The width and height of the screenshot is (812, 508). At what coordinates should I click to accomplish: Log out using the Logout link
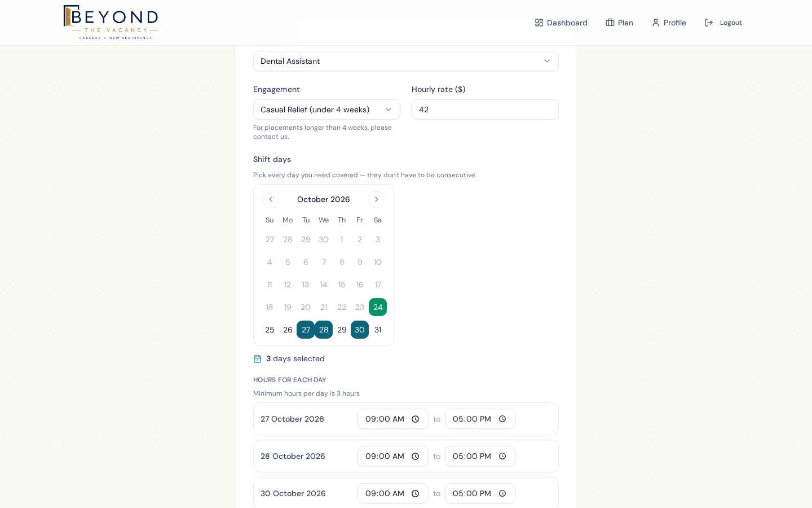click(723, 23)
